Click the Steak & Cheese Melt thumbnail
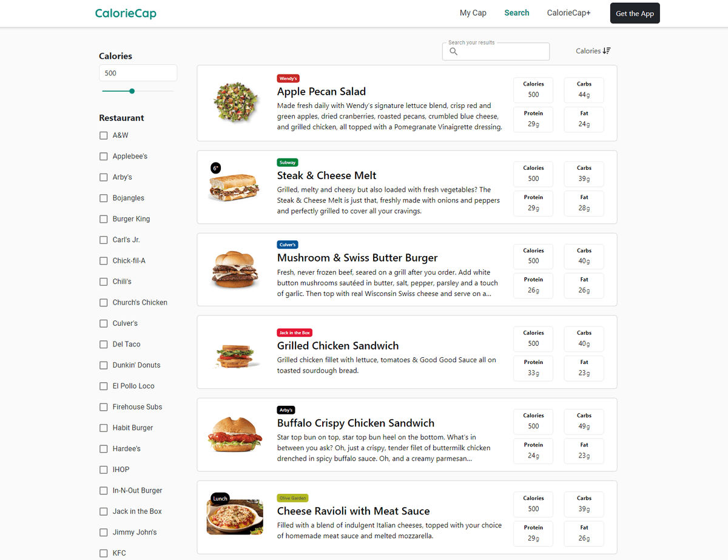This screenshot has height=560, width=728. 234,186
